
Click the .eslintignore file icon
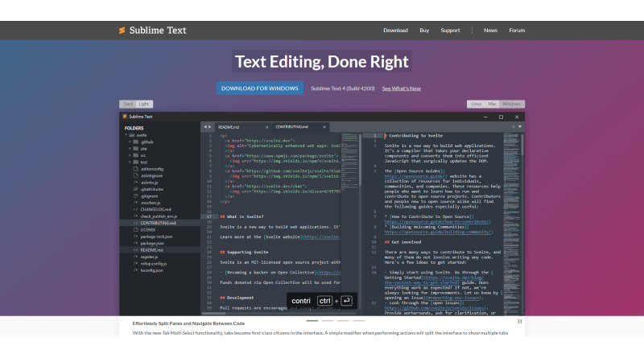[135, 175]
